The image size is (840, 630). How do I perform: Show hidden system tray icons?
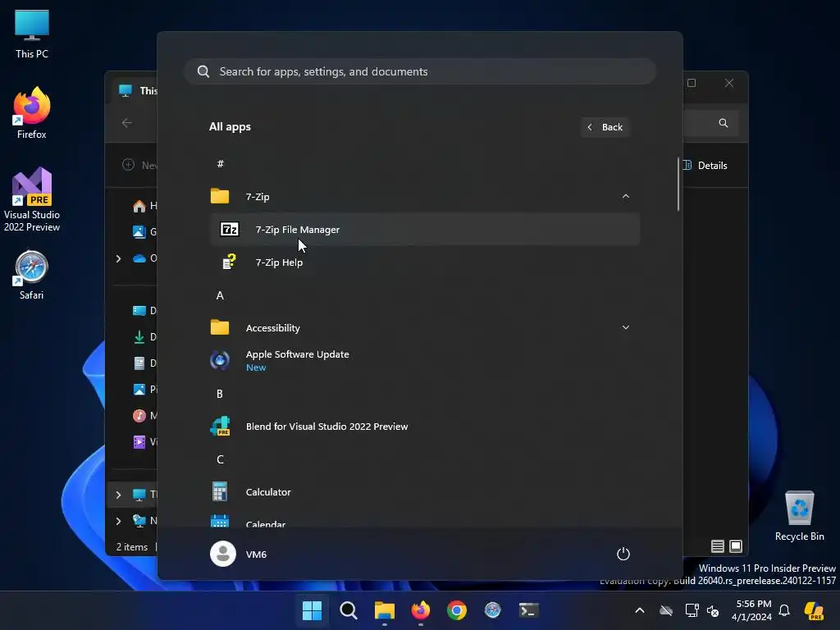pos(640,610)
